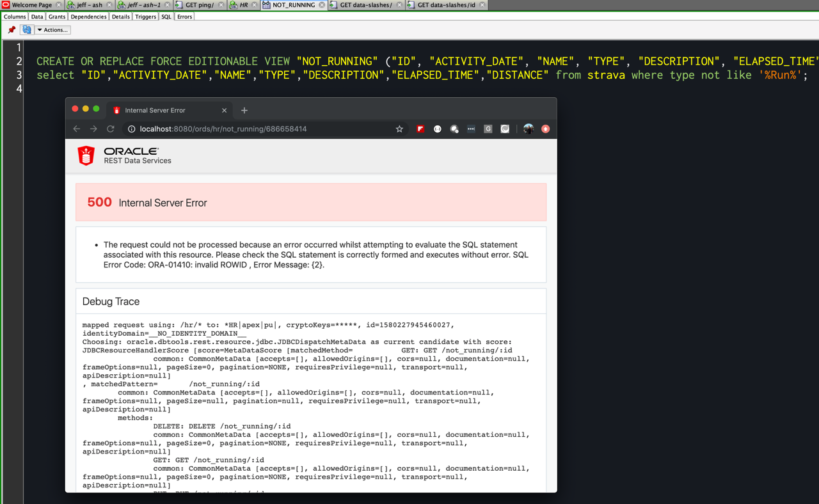Click the Oracle REST Data Services logo
The width and height of the screenshot is (819, 504).
[x=86, y=155]
